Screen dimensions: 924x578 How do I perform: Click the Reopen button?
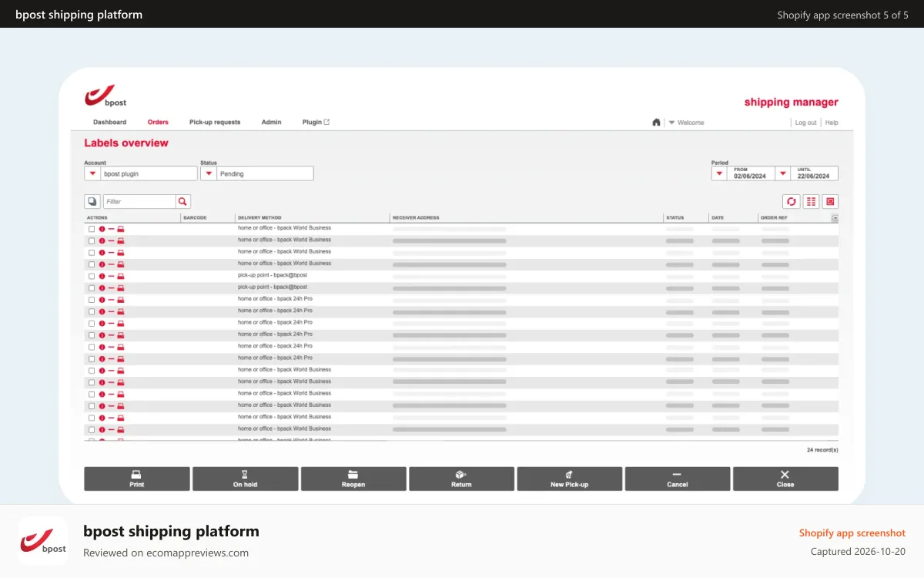point(353,479)
